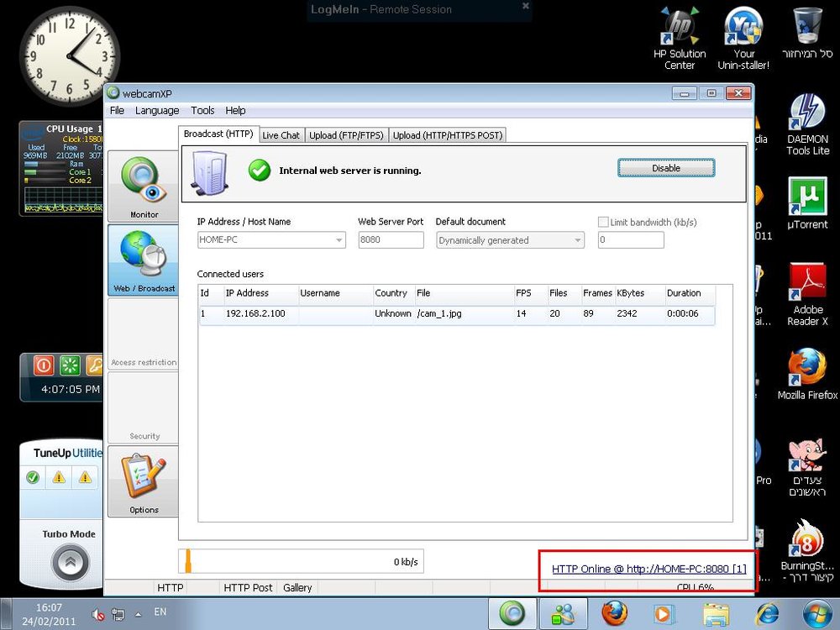Click the Username column header
The image size is (840, 630).
coord(335,293)
